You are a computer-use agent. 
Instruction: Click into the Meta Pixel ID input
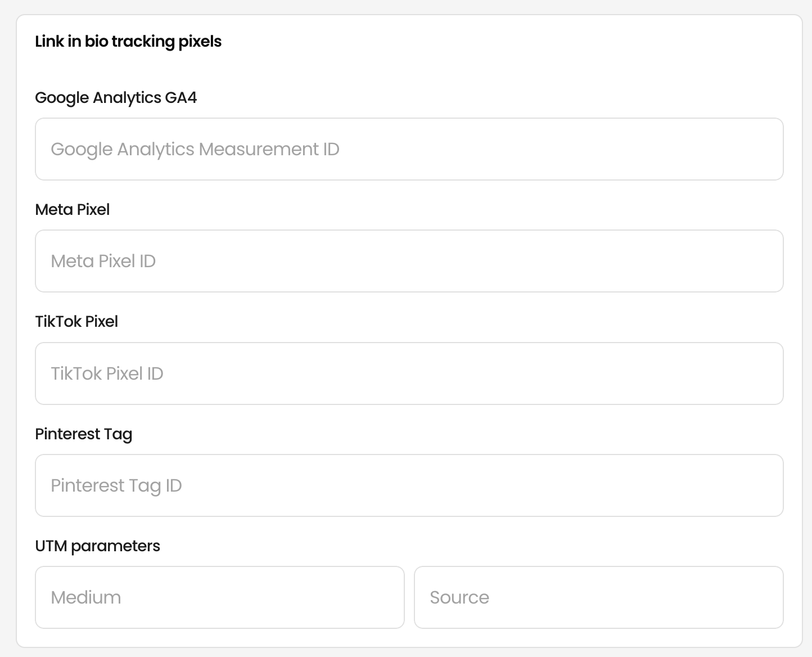click(409, 261)
